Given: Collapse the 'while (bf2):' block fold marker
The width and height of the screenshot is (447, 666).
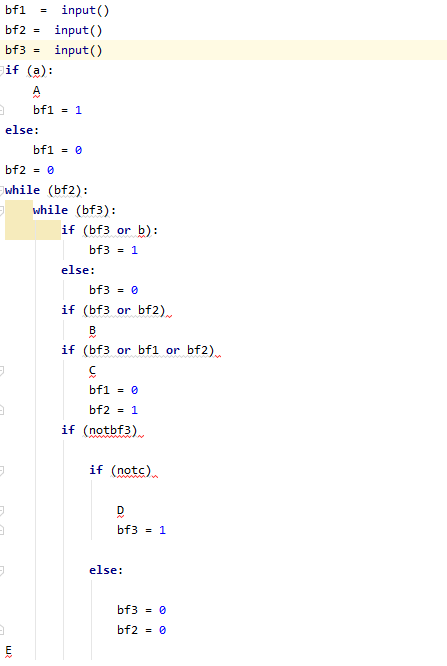Looking at the screenshot, I should click(2, 190).
